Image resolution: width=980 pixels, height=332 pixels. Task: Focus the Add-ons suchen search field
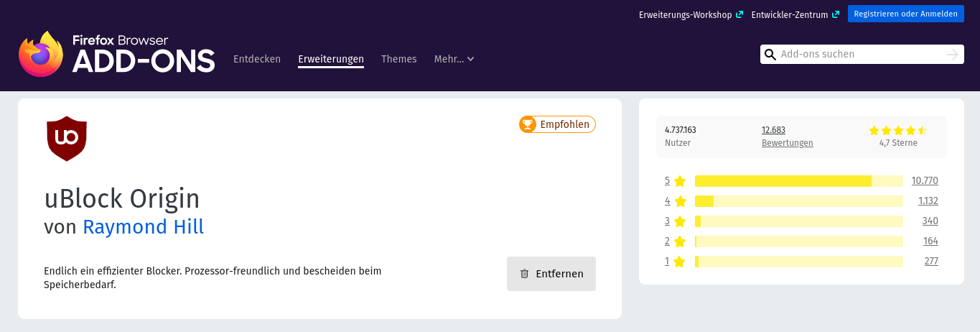[x=862, y=55]
